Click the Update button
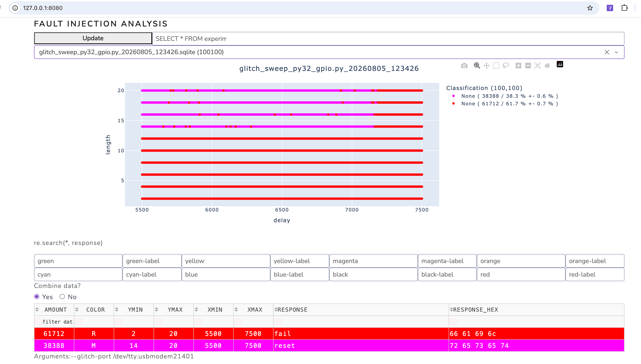 [93, 38]
